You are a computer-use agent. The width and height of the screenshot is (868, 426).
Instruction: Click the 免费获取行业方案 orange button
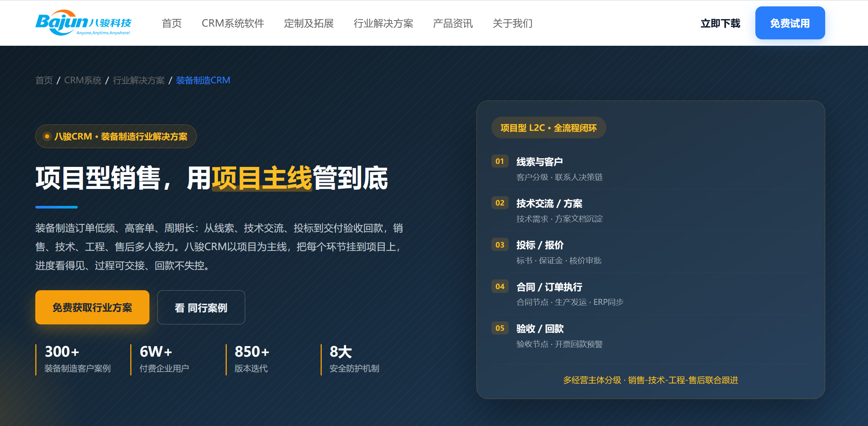(92, 307)
